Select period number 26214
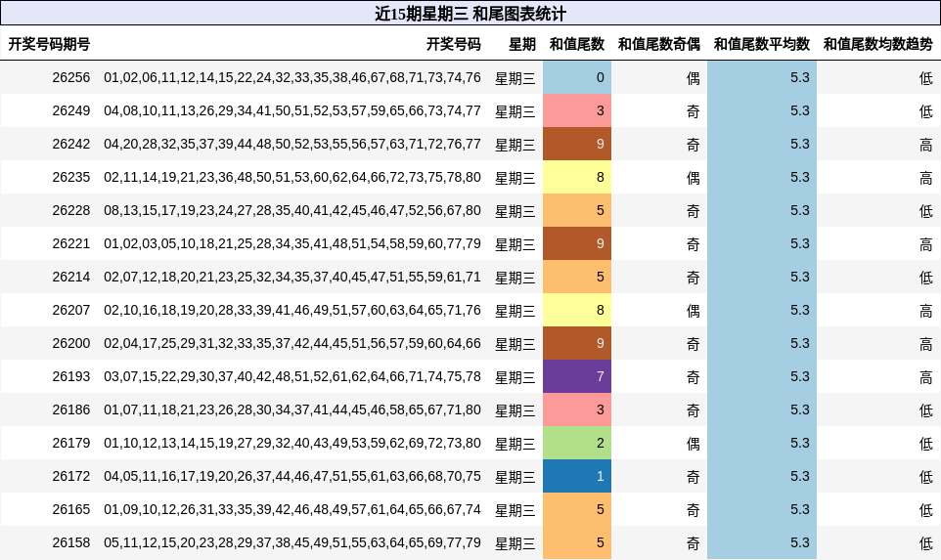 point(70,277)
